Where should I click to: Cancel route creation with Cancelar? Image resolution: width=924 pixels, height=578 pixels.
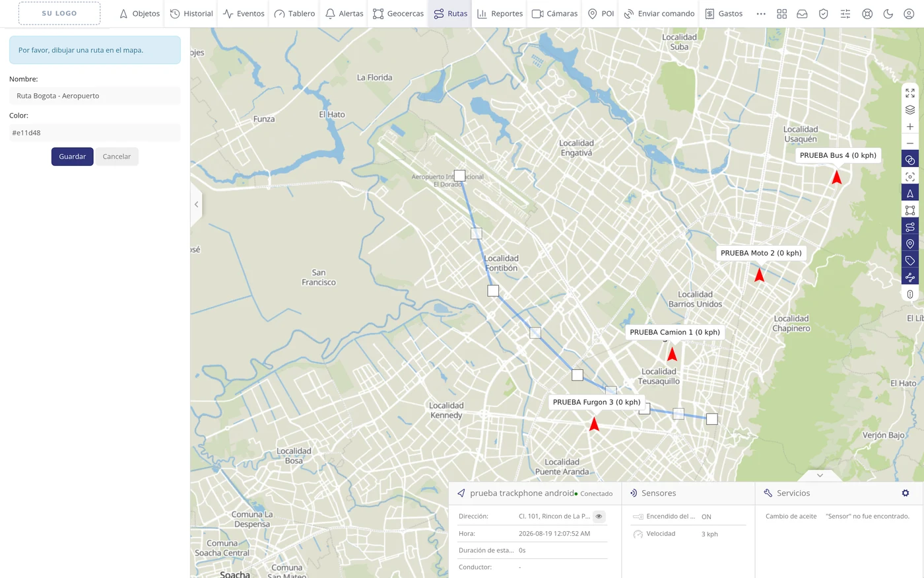[x=117, y=157]
